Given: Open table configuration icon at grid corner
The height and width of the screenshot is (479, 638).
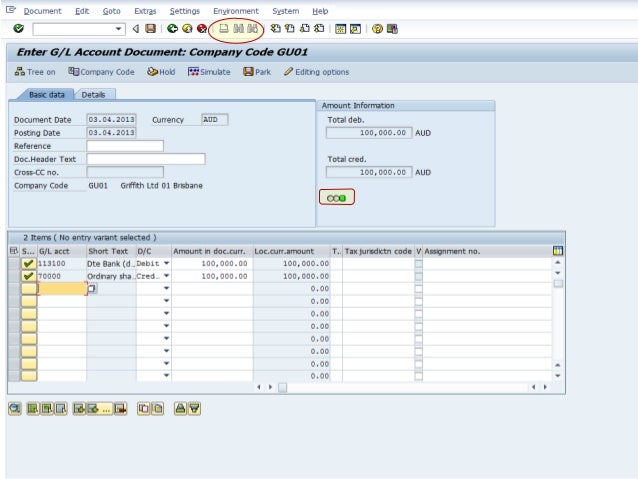Looking at the screenshot, I should tap(558, 251).
